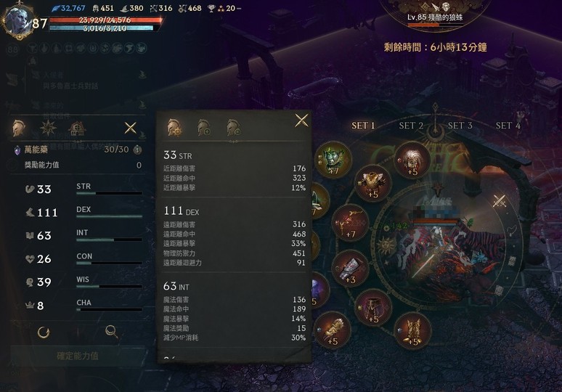Select the compass star tab icon

tap(48, 128)
